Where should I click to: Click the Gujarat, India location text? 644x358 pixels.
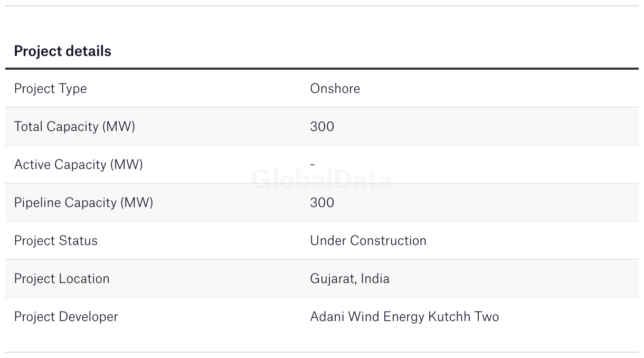point(349,279)
